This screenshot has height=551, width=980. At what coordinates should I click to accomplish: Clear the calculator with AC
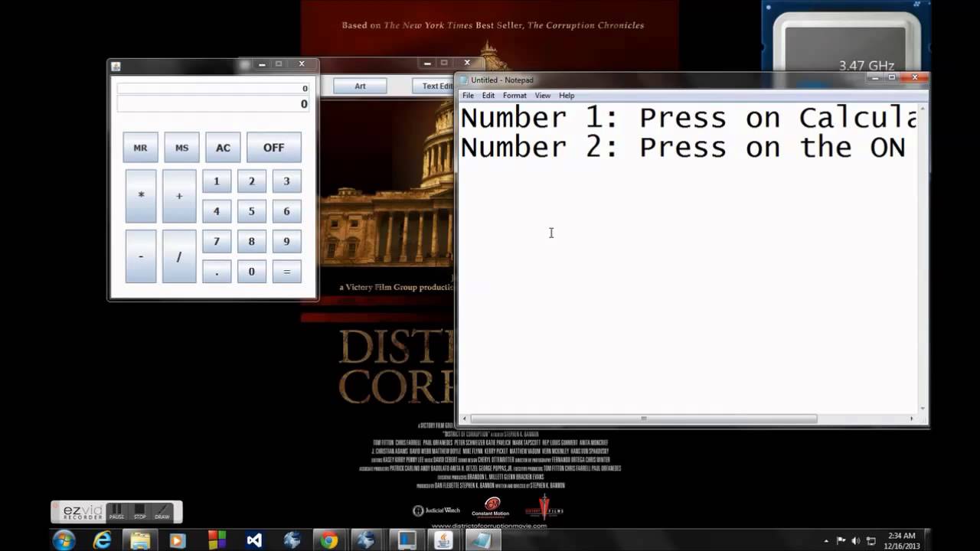click(x=223, y=148)
